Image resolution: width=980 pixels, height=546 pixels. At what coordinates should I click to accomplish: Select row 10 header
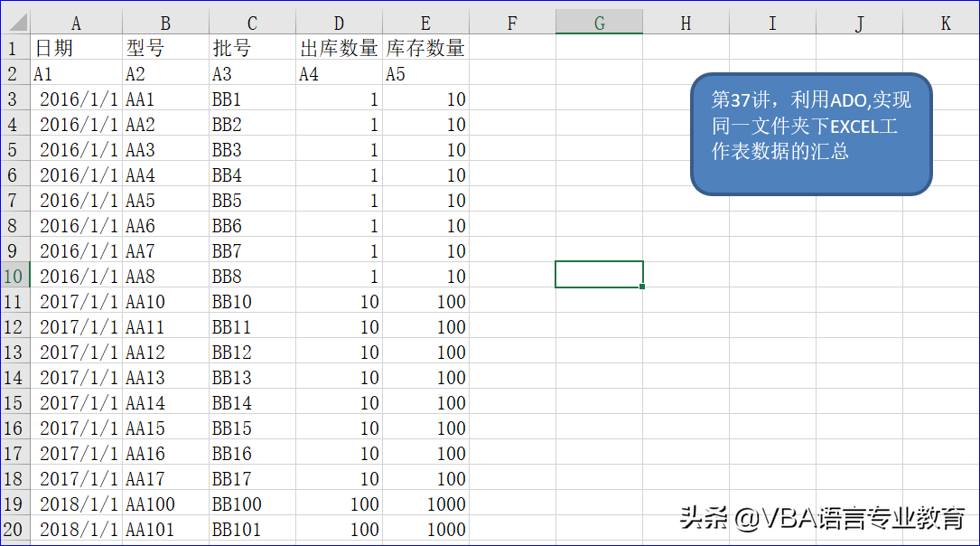click(x=15, y=275)
